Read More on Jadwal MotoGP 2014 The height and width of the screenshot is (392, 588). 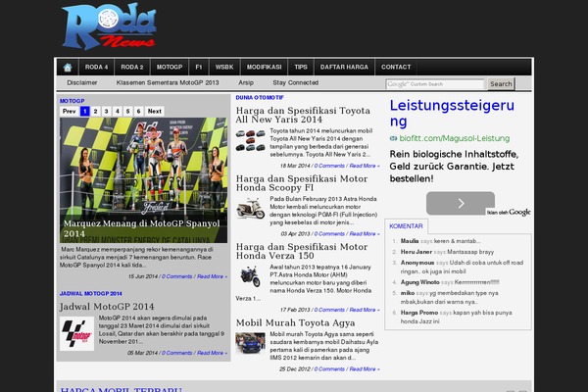pos(213,353)
